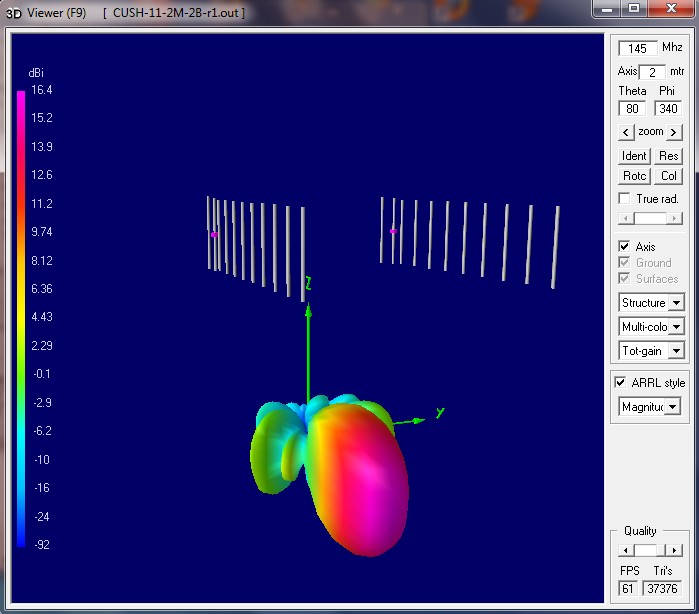Screen dimensions: 699x614
Task: Click the magenta feed point on left antenna
Action: [x=214, y=235]
